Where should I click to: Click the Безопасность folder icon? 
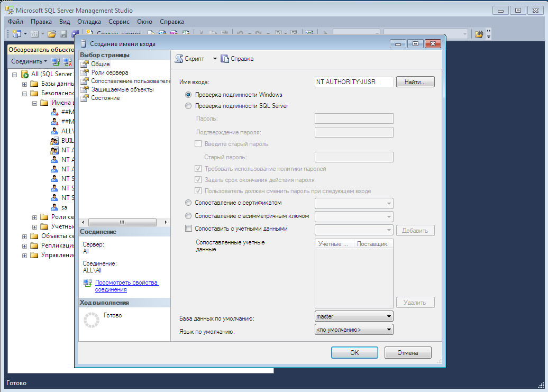coord(34,93)
